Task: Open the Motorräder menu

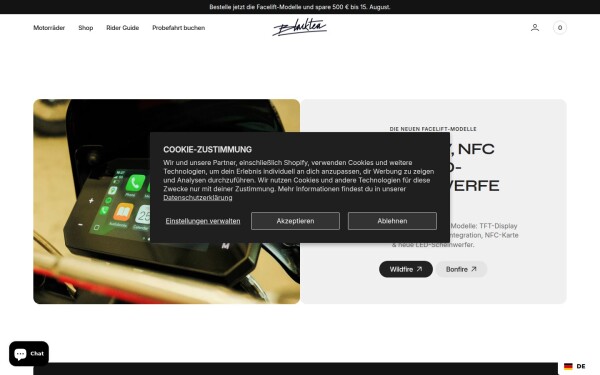Action: point(49,28)
